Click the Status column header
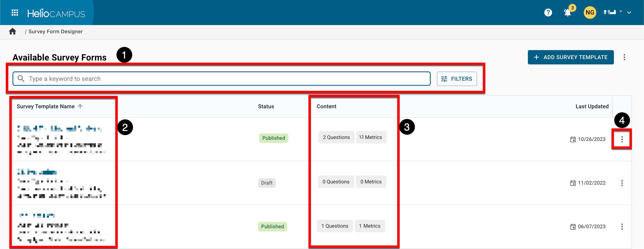The width and height of the screenshot is (644, 249). pos(266,107)
